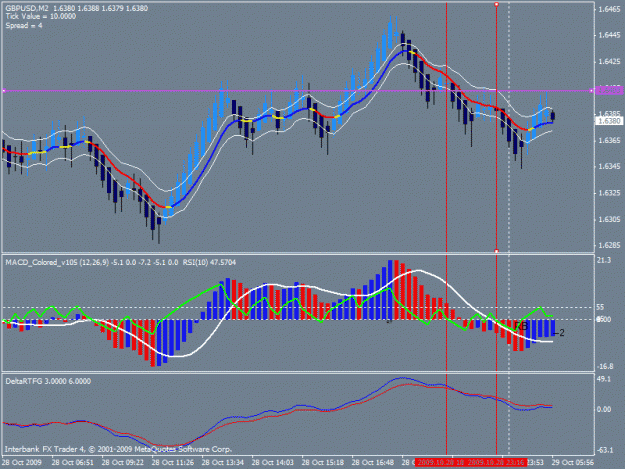Click the RSI(10) 47.5704 readout
This screenshot has height=469, width=625.
pyautogui.click(x=209, y=263)
